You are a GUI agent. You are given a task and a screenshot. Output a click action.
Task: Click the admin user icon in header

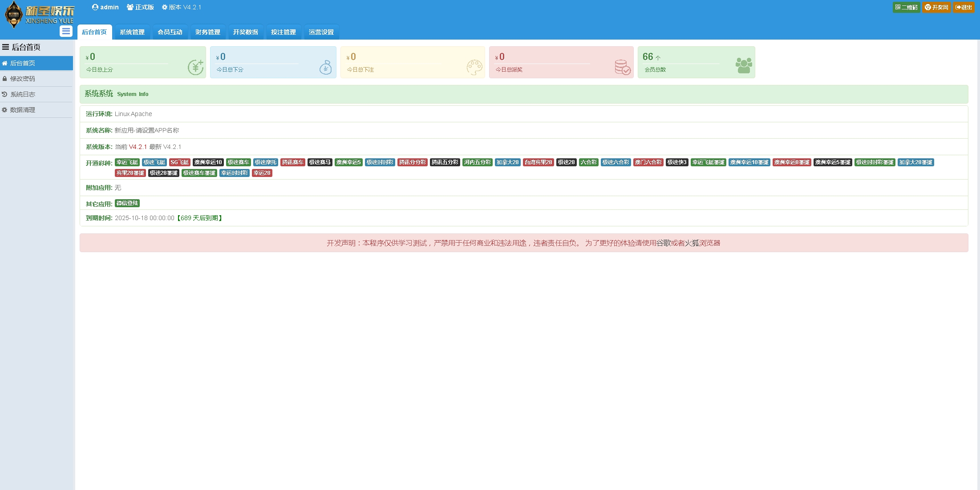(x=95, y=7)
